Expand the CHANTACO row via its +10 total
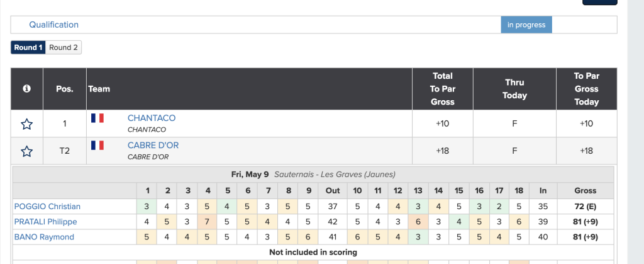This screenshot has width=644, height=264. 442,123
